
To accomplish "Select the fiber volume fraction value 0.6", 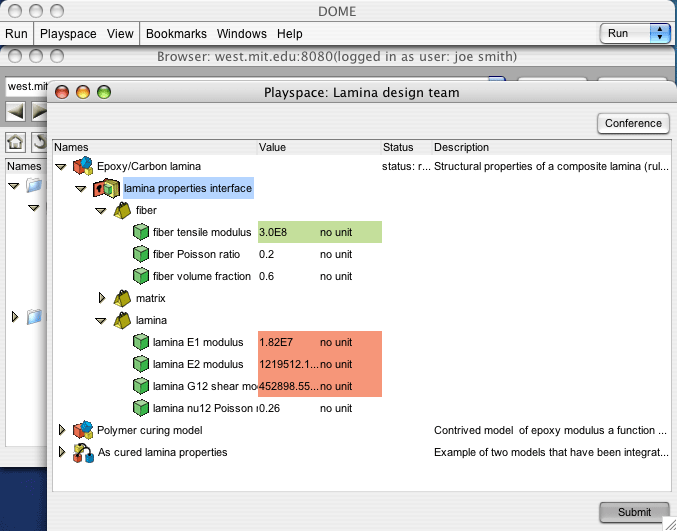I will tap(266, 276).
